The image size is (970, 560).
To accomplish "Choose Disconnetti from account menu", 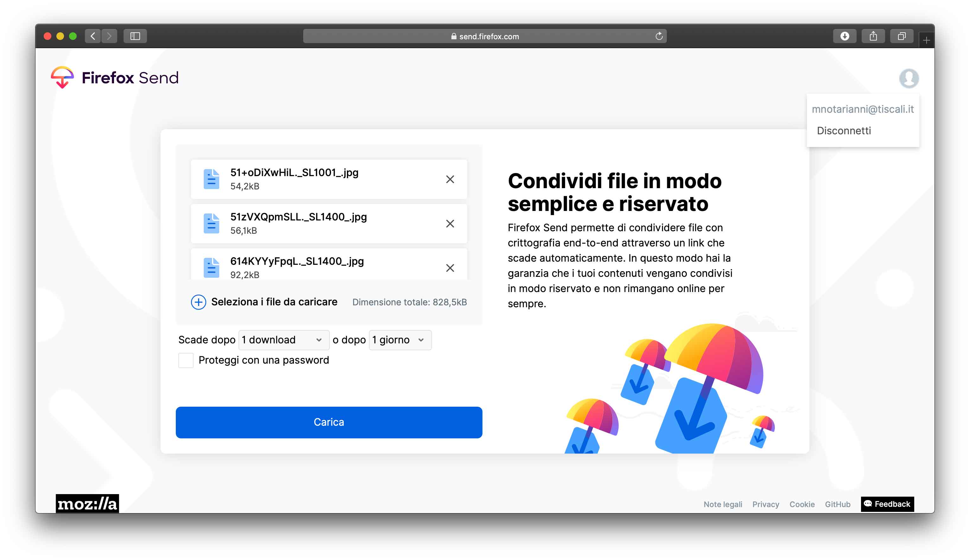I will [844, 131].
